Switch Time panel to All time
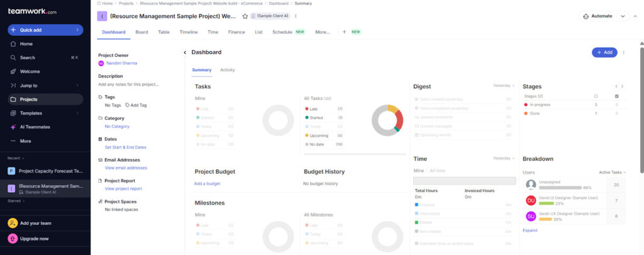The height and width of the screenshot is (255, 644). (438, 171)
